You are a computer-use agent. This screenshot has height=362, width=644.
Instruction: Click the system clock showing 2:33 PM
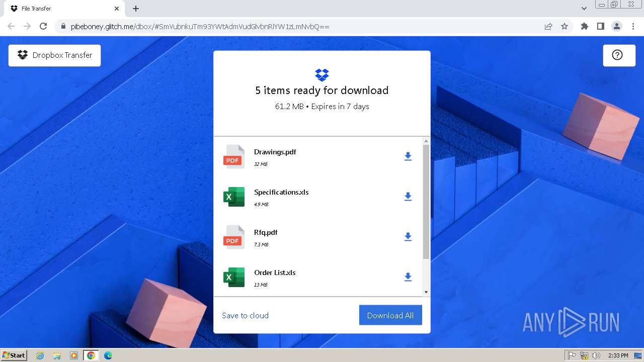coord(618,355)
